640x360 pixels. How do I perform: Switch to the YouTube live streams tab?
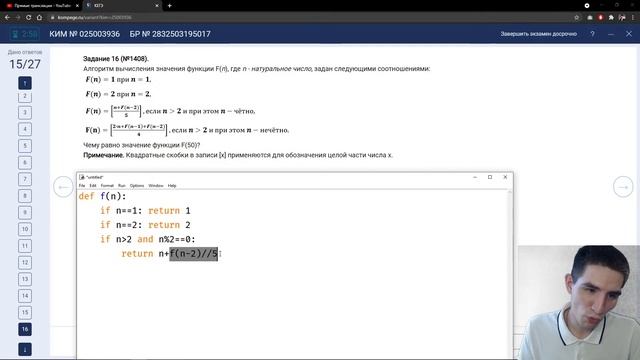pyautogui.click(x=41, y=6)
